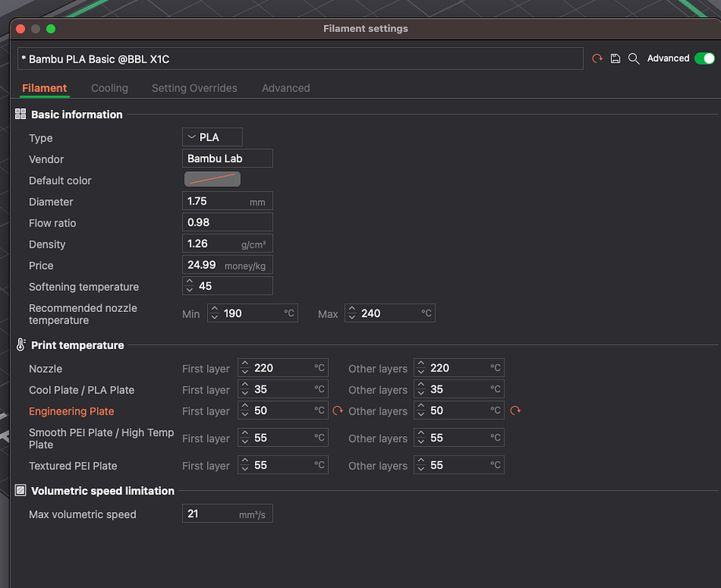The width and height of the screenshot is (721, 588).
Task: Switch to the Filament tab
Action: coord(45,88)
